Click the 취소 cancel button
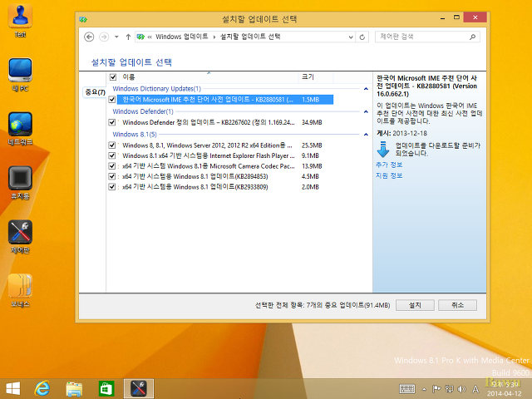Screen dimensions: 532x399 tap(457, 305)
